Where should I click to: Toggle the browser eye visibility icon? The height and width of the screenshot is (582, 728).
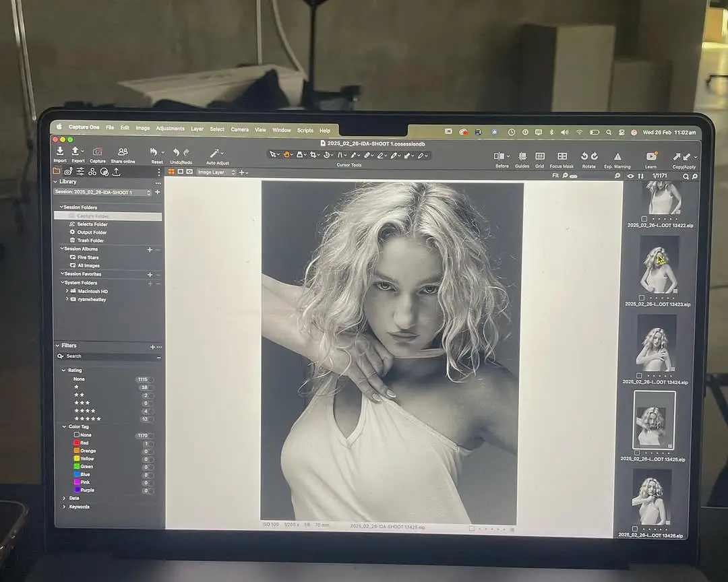630,176
